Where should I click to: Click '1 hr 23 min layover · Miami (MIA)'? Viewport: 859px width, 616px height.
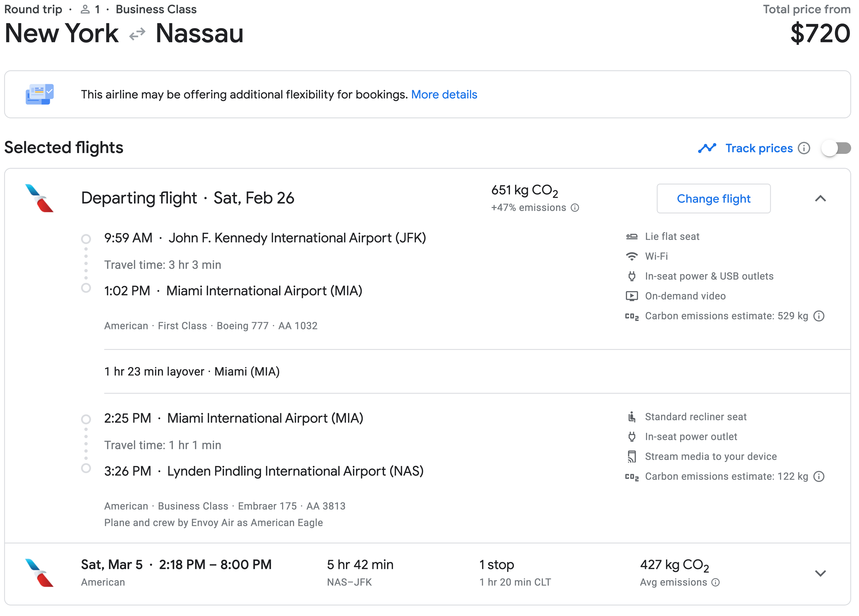(x=192, y=372)
